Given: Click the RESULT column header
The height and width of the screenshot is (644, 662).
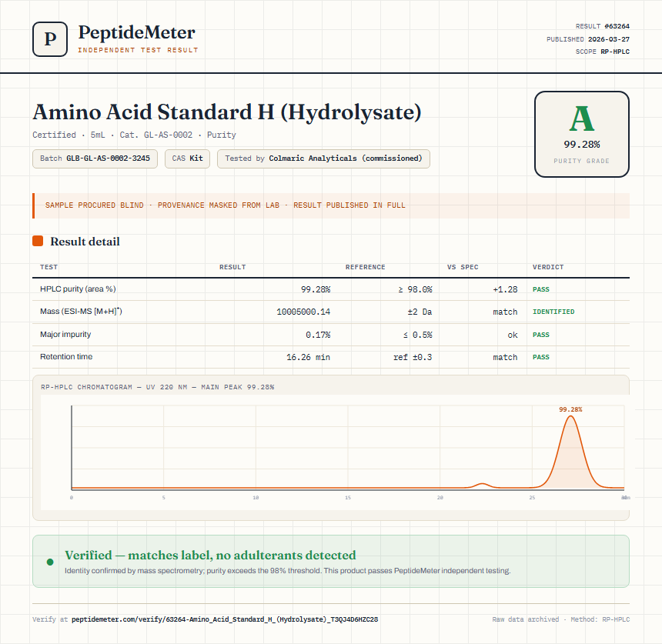Looking at the screenshot, I should tap(232, 267).
